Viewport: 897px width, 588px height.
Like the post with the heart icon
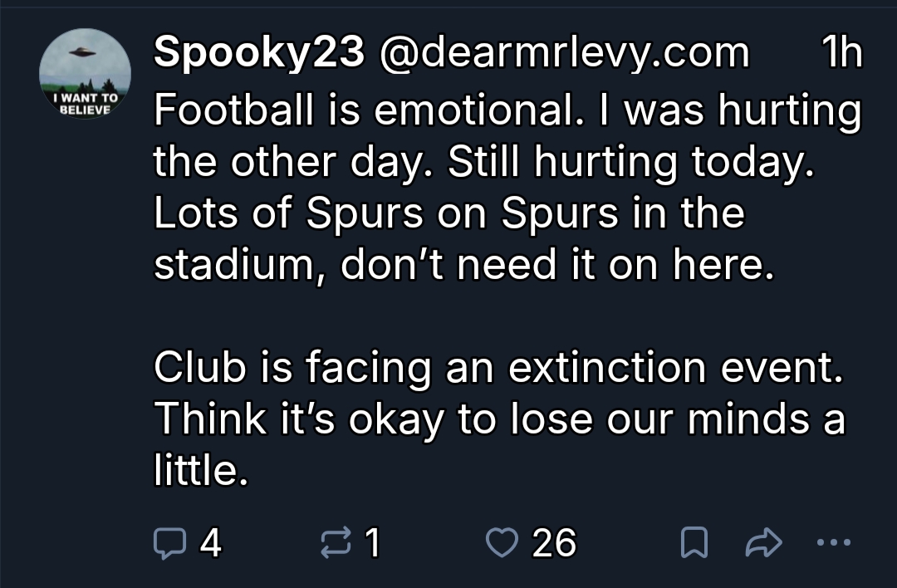pos(501,543)
